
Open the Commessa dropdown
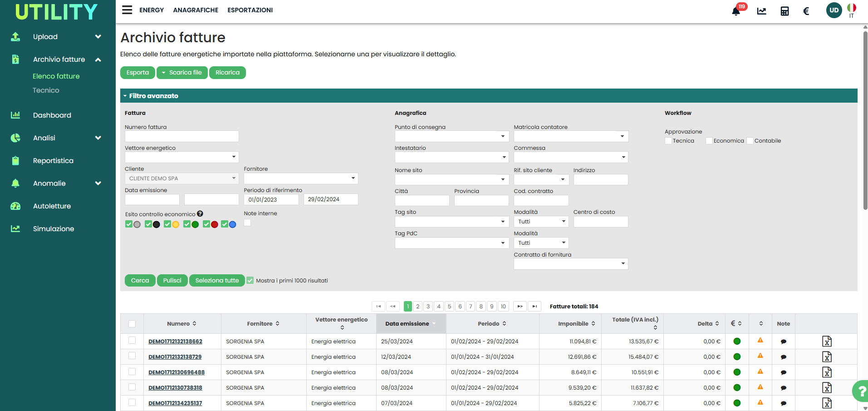coord(571,157)
